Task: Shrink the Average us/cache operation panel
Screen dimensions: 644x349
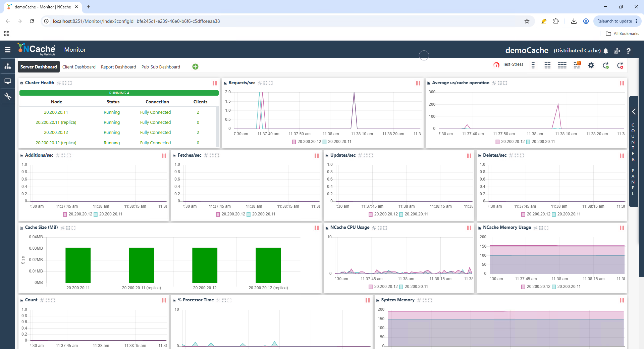Action: click(494, 83)
